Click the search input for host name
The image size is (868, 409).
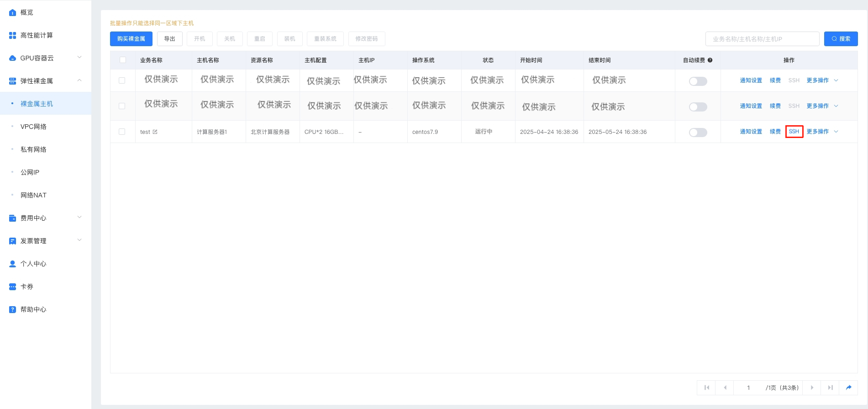[x=762, y=39]
